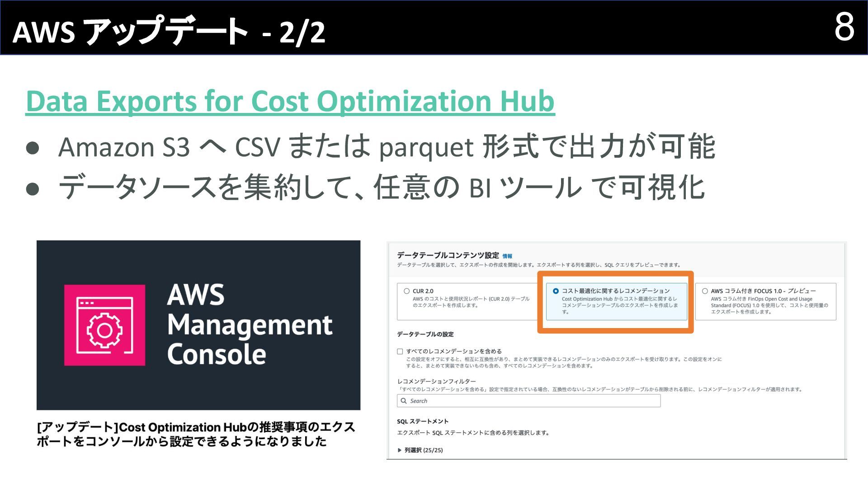The image size is (868, 488).
Task: Click the SQL ステートメント heading
Action: (423, 421)
